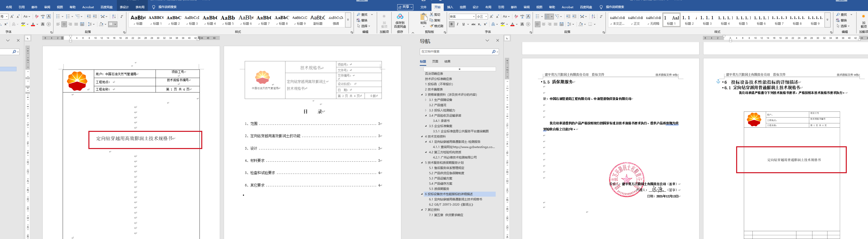Clear all formatting in the left window
868x239 pixels.
(x=37, y=16)
